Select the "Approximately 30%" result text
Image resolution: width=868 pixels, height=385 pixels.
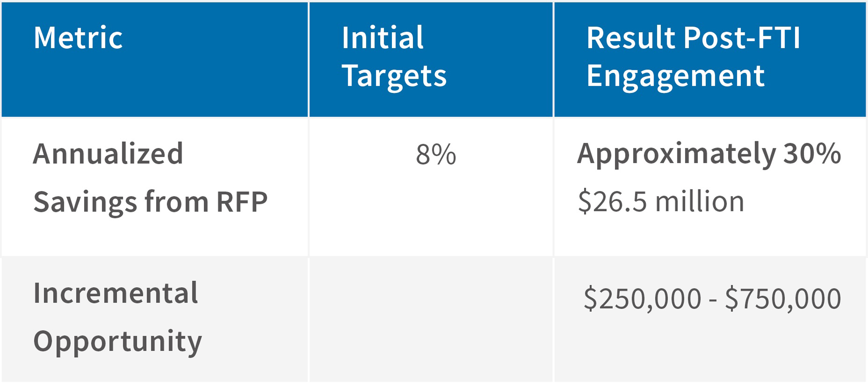click(709, 154)
